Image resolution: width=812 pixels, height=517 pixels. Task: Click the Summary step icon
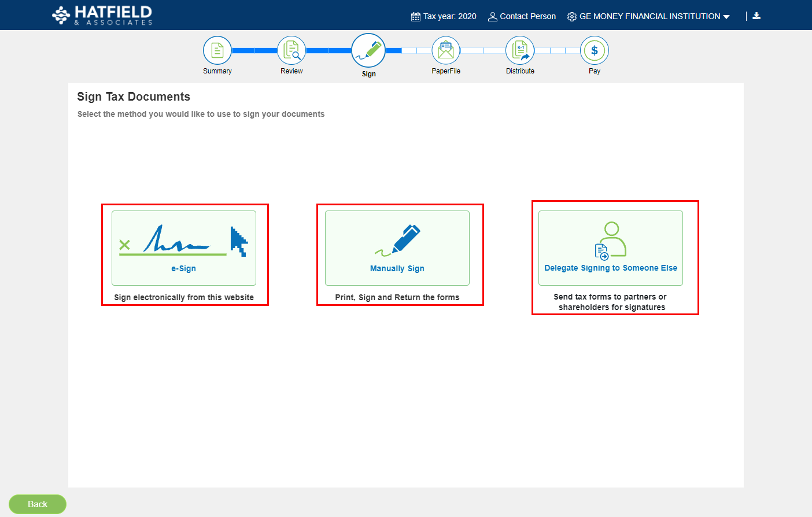pos(217,51)
